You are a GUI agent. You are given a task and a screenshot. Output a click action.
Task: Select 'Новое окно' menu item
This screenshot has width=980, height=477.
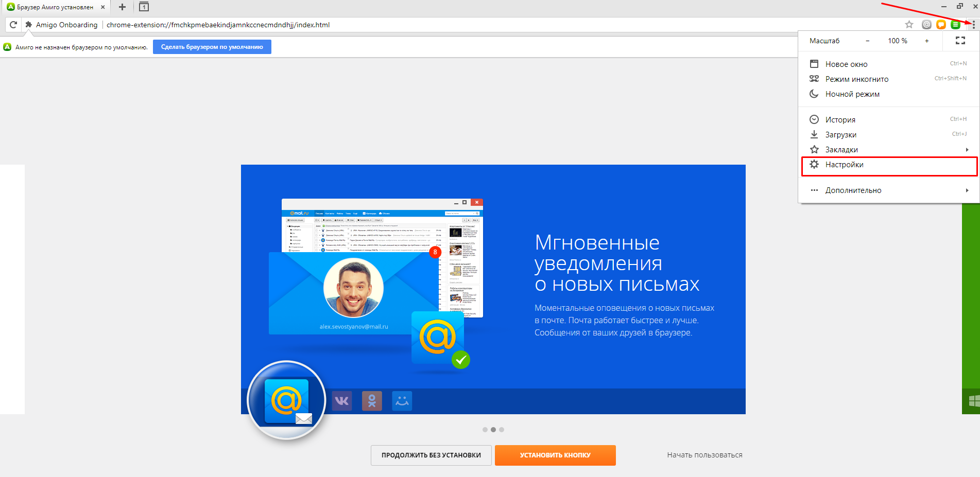pos(889,64)
